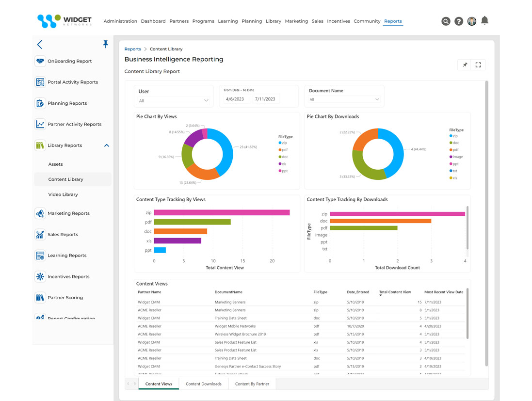Open the Video Library report
Viewport: 532px width, 401px height.
click(62, 194)
